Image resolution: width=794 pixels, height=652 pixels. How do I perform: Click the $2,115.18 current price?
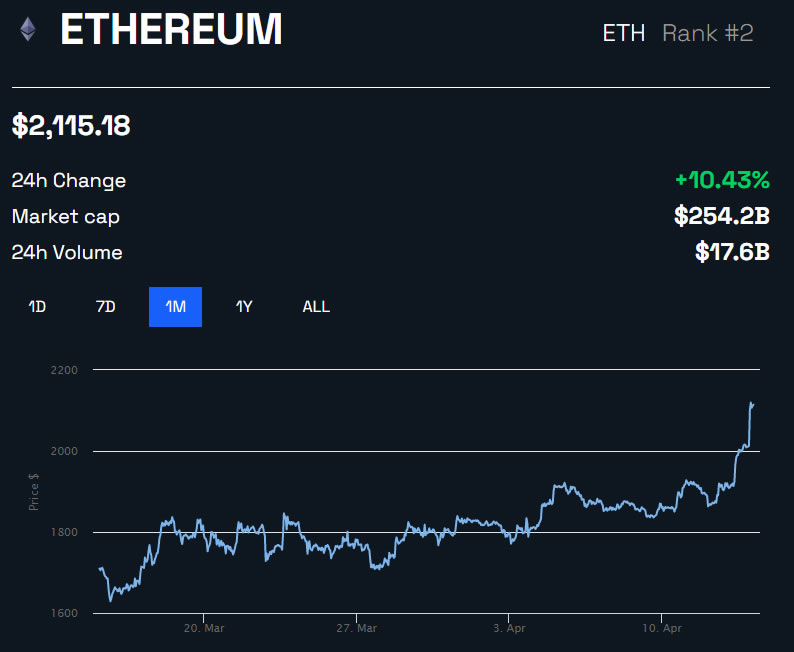click(71, 126)
